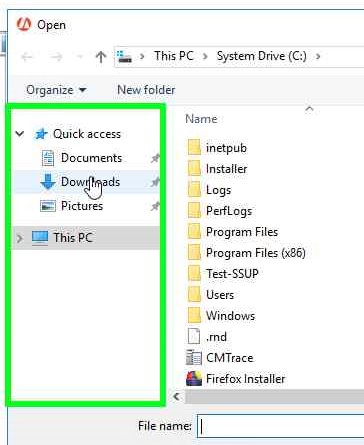Select the Firefox Installer file
The height and width of the screenshot is (445, 364).
click(x=245, y=379)
